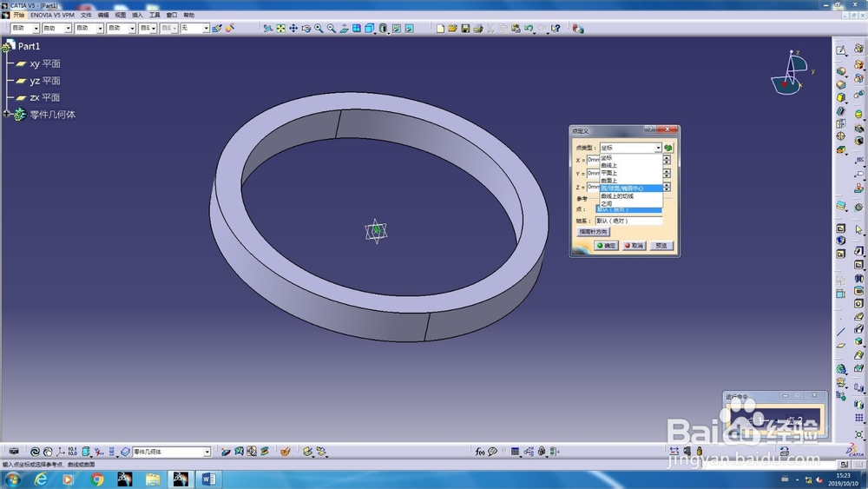This screenshot has width=868, height=489.
Task: Click the compass direction button in point dialog
Action: (593, 232)
